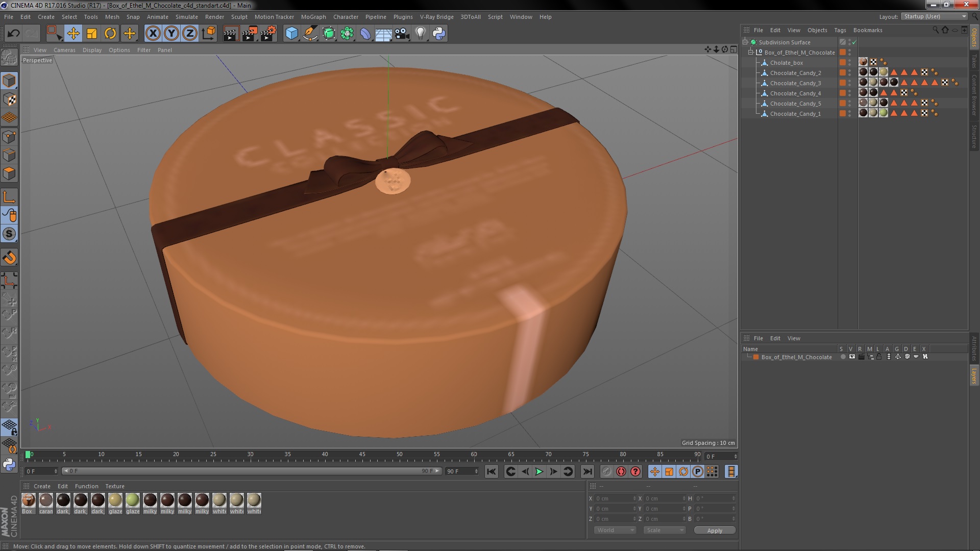Add a generator (green subdivision) object
The width and height of the screenshot is (980, 551).
(329, 34)
